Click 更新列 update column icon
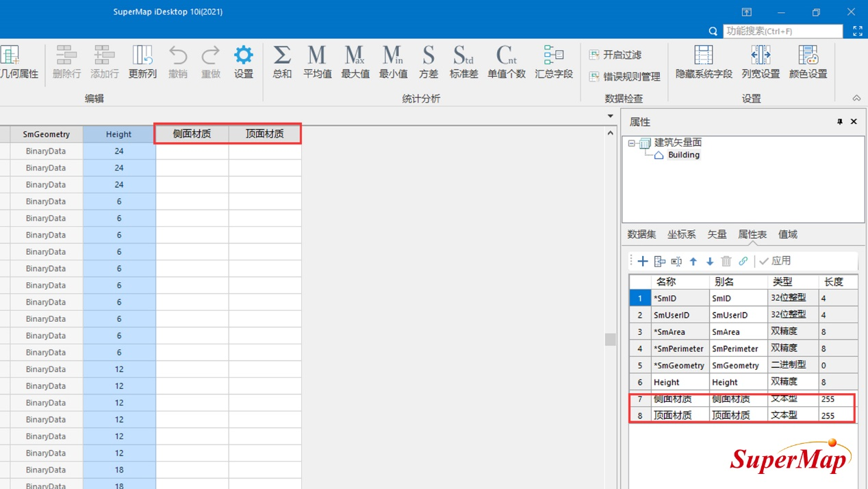This screenshot has height=489, width=868. pyautogui.click(x=142, y=62)
